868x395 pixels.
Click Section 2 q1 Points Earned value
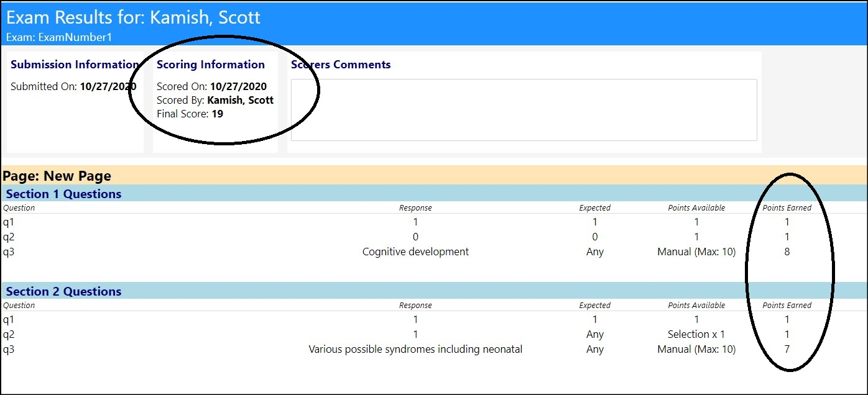(787, 319)
